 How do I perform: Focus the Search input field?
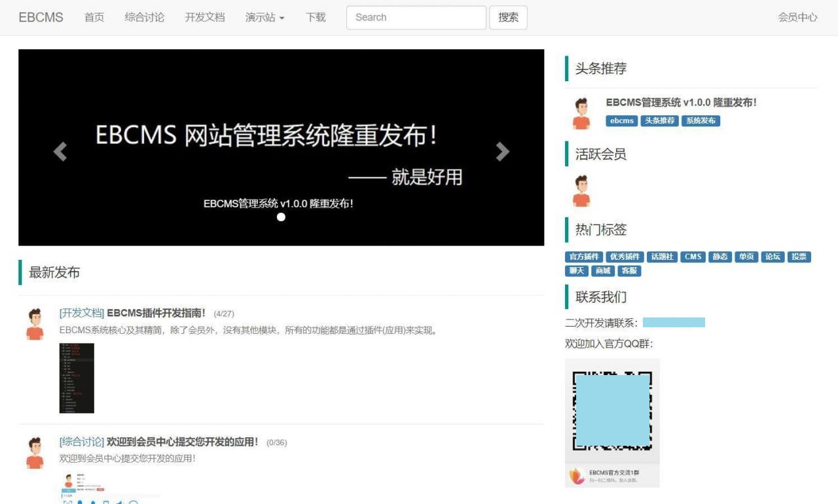coord(416,18)
